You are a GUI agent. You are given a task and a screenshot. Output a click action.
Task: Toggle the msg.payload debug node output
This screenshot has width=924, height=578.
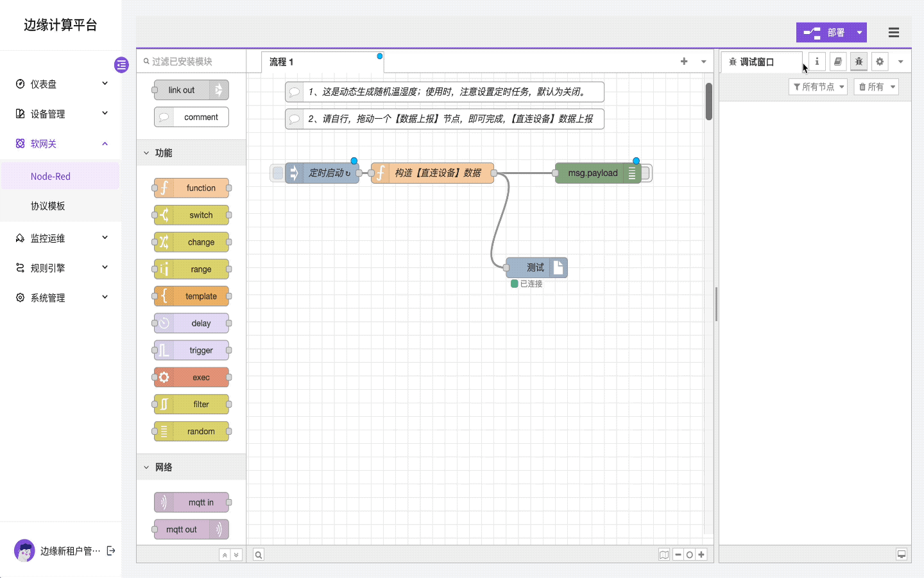click(647, 173)
